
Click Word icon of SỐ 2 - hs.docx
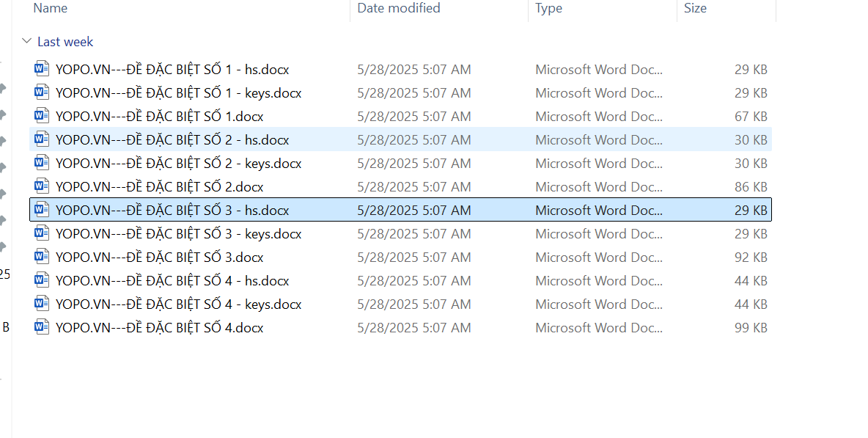click(x=42, y=140)
